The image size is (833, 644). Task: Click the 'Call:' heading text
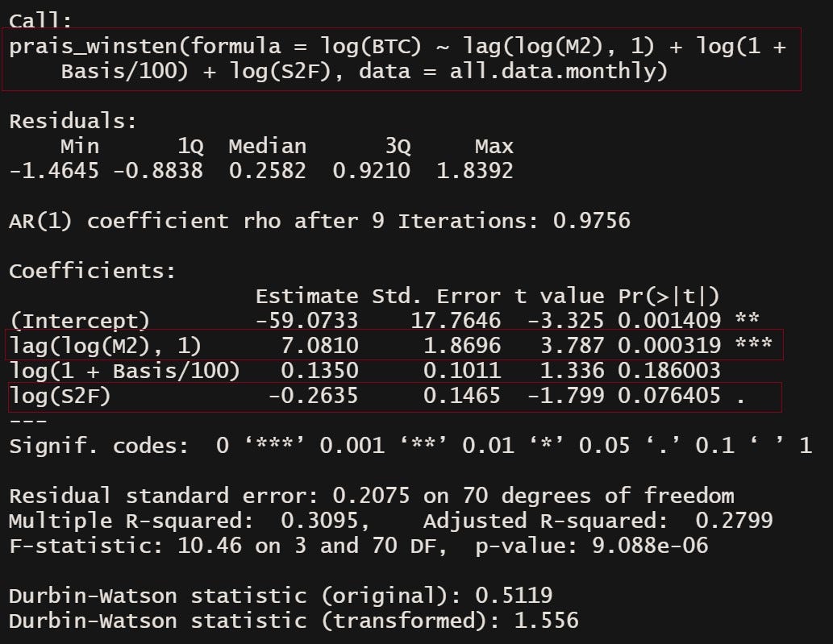[x=40, y=21]
